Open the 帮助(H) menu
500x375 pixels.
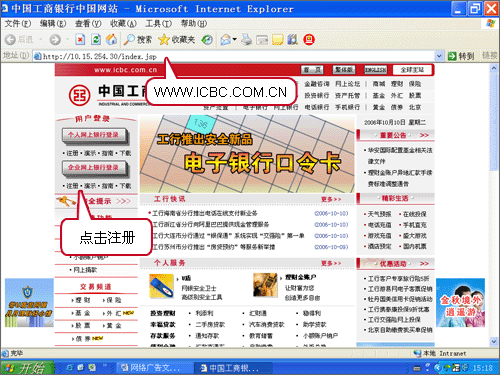194,24
